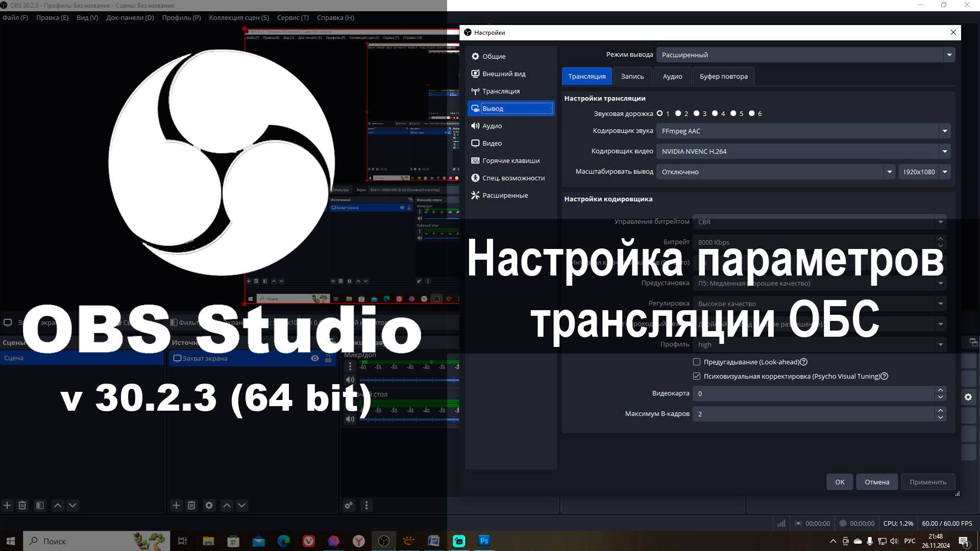The width and height of the screenshot is (980, 551).
Task: Open the Док-панели (D) menu
Action: (x=130, y=18)
